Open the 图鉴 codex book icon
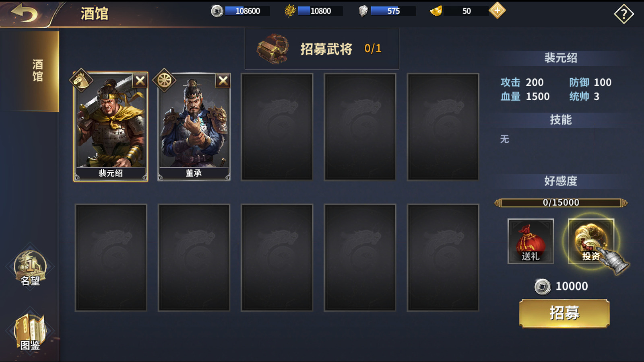This screenshot has width=644, height=362. tap(30, 332)
